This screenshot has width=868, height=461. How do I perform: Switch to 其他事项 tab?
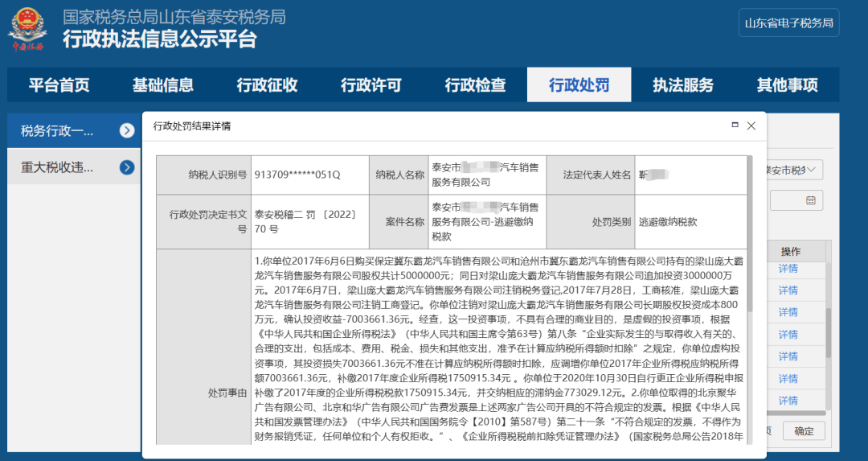tap(787, 84)
